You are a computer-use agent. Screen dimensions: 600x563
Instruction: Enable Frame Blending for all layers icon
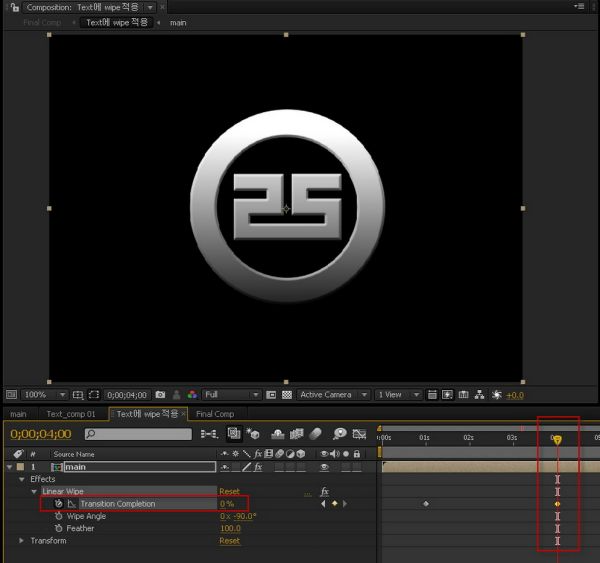pyautogui.click(x=297, y=434)
